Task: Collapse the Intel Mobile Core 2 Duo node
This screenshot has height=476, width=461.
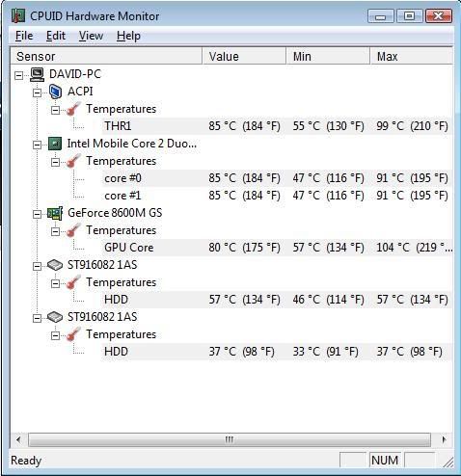Action: [x=38, y=145]
